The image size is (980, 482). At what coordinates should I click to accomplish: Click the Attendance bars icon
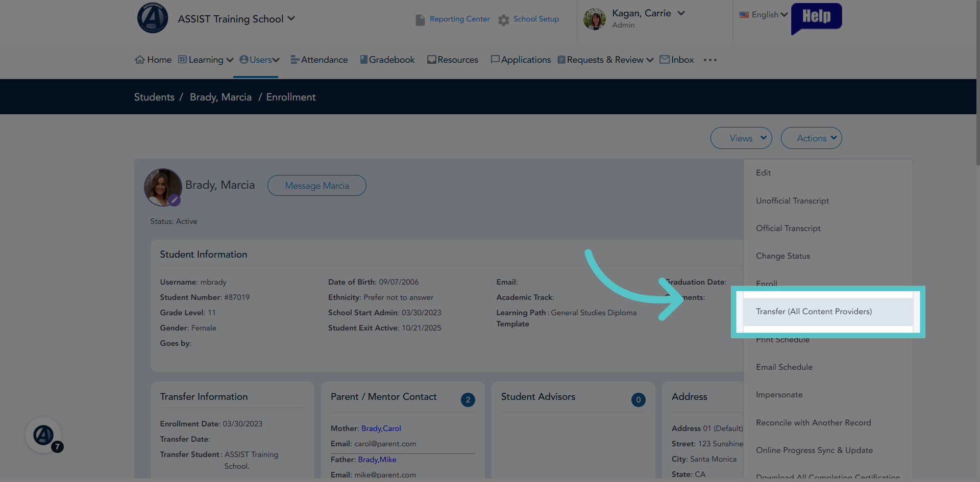[295, 60]
